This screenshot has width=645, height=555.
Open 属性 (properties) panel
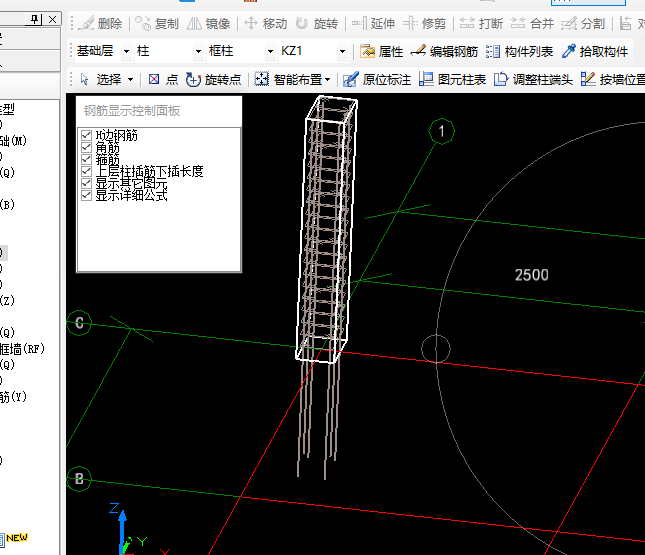pyautogui.click(x=381, y=51)
